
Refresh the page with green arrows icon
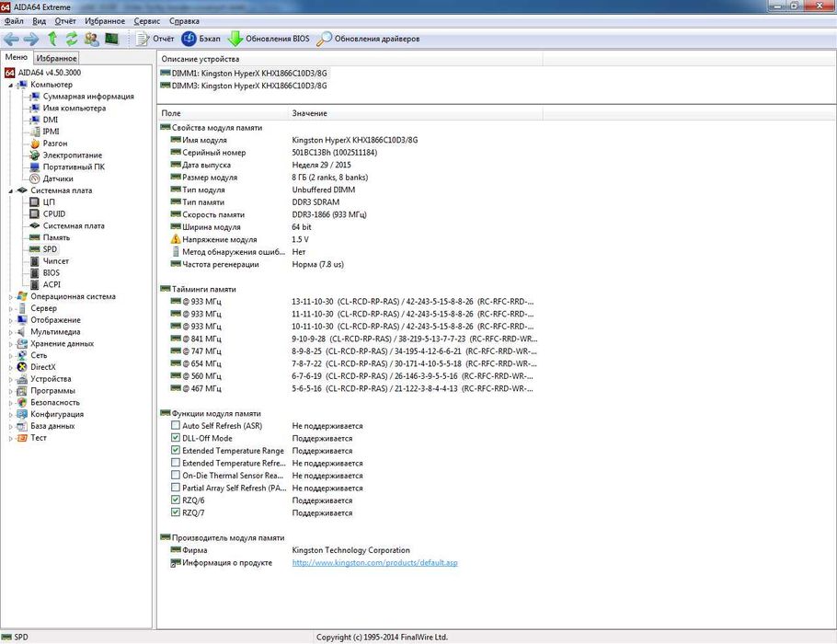coord(72,39)
